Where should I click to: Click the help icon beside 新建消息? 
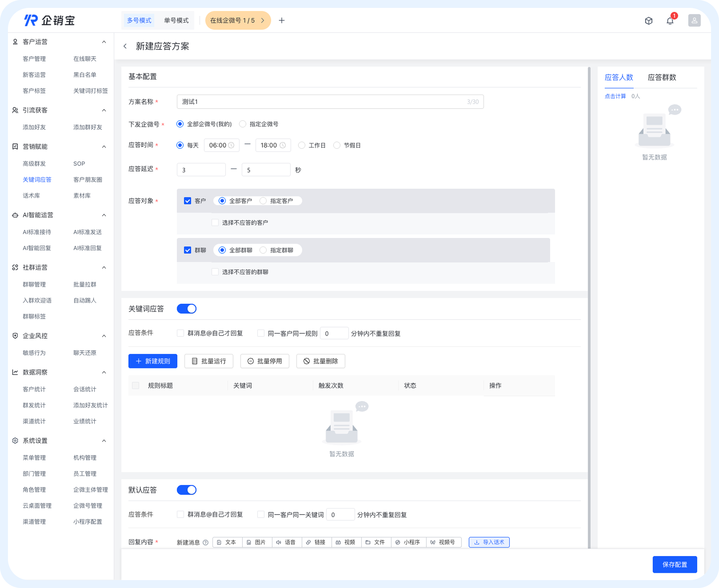point(205,542)
